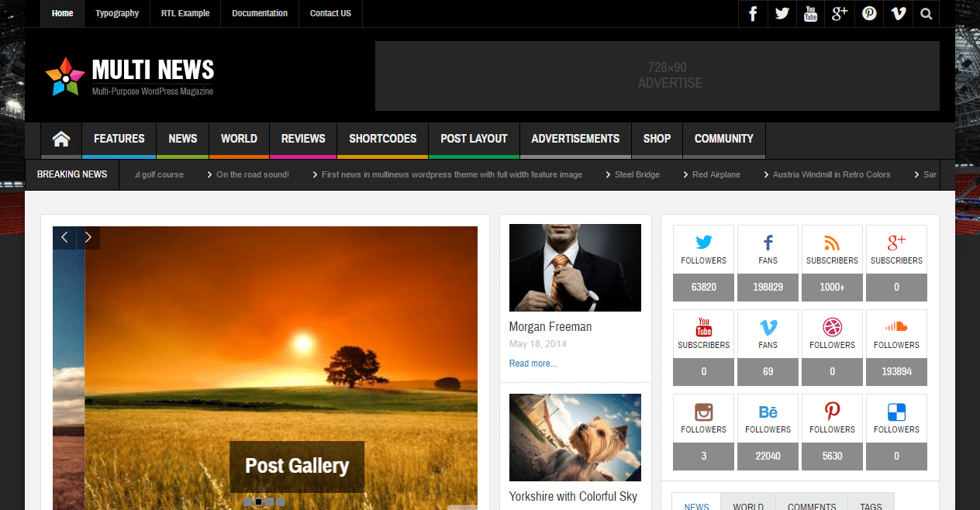This screenshot has width=980, height=510.
Task: Select the first slider pagination dot
Action: click(x=248, y=502)
